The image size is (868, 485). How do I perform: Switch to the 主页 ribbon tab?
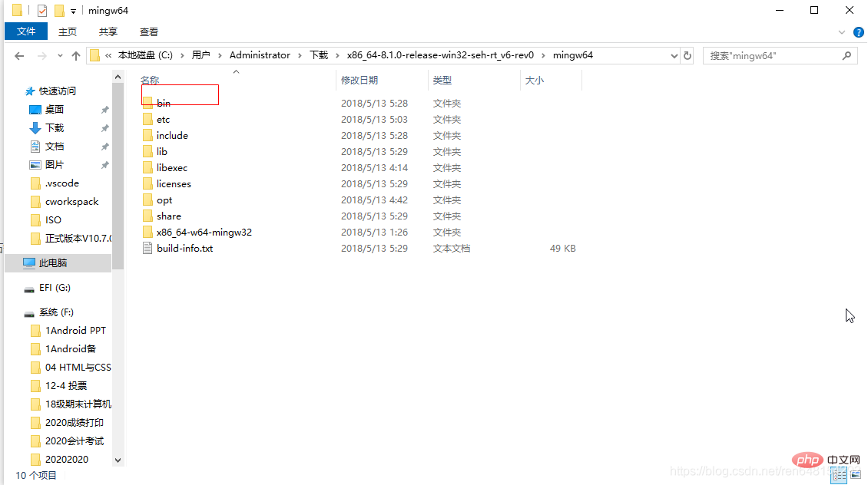[x=68, y=32]
